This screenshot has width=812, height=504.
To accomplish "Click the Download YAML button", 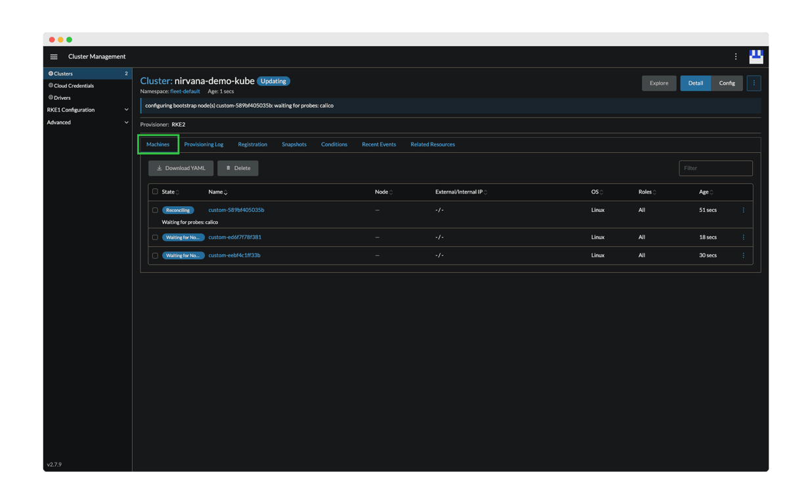I will click(181, 169).
